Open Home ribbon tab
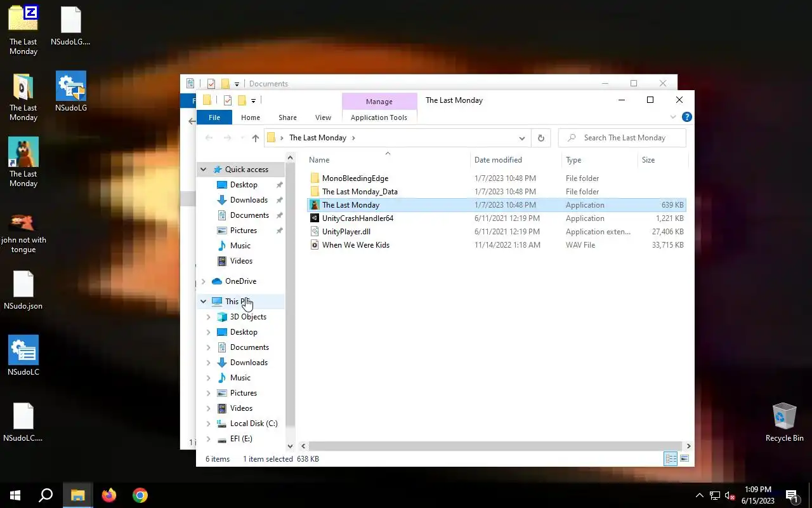Screen dimensions: 812x508 pos(251,117)
